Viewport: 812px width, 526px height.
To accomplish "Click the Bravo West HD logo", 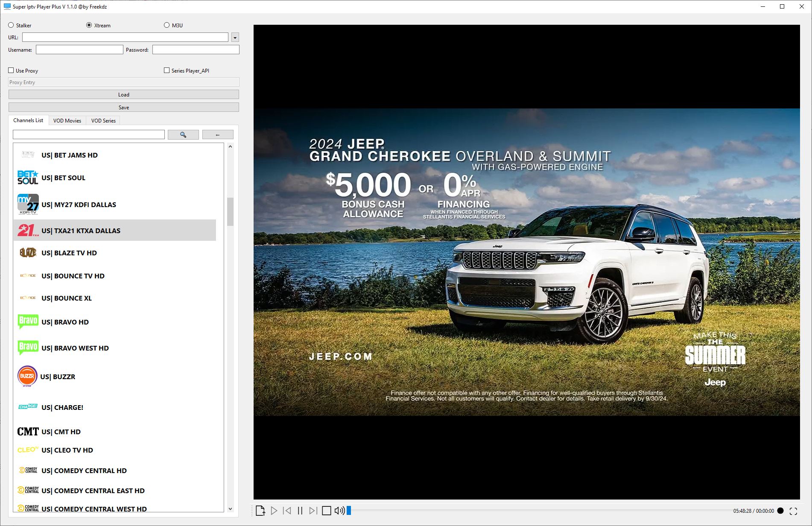I will tap(28, 348).
